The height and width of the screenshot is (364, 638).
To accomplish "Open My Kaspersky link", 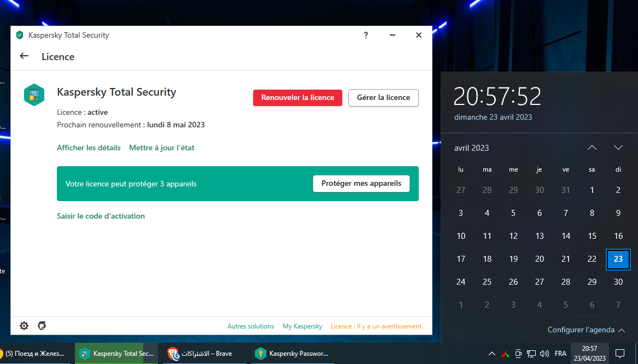I will tap(302, 326).
